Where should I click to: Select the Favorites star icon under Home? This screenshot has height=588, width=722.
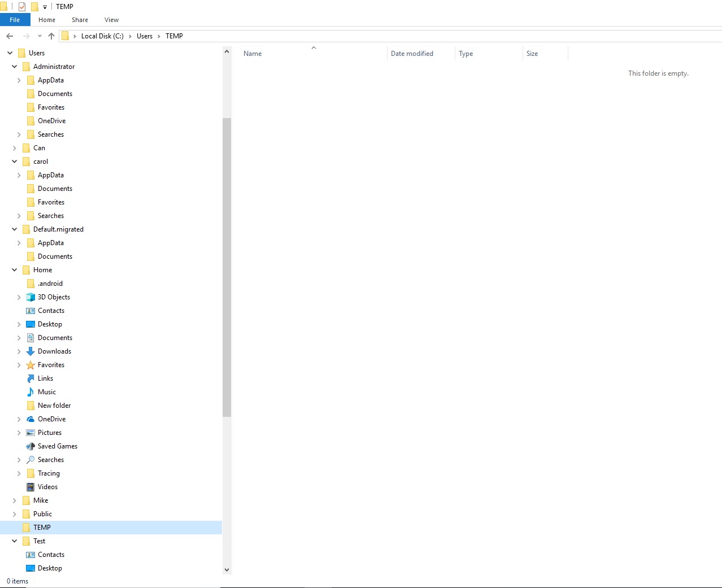pyautogui.click(x=31, y=365)
